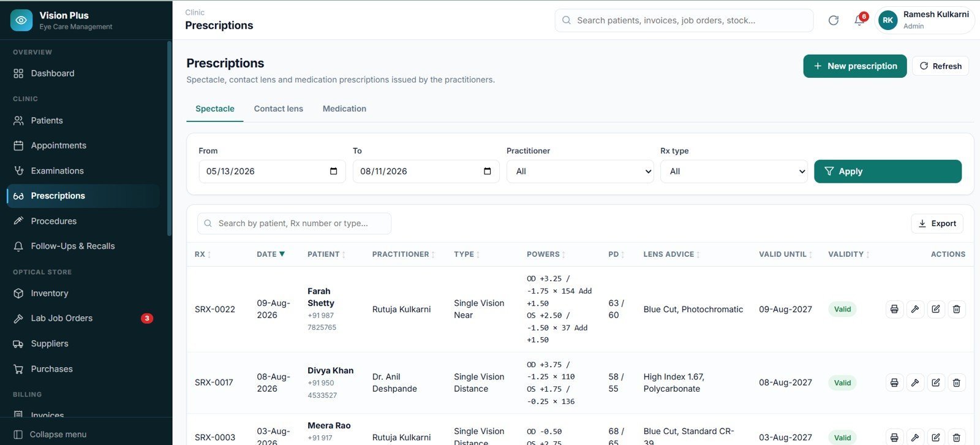This screenshot has width=980, height=445.
Task: Open Appointments page
Action: tap(83, 146)
